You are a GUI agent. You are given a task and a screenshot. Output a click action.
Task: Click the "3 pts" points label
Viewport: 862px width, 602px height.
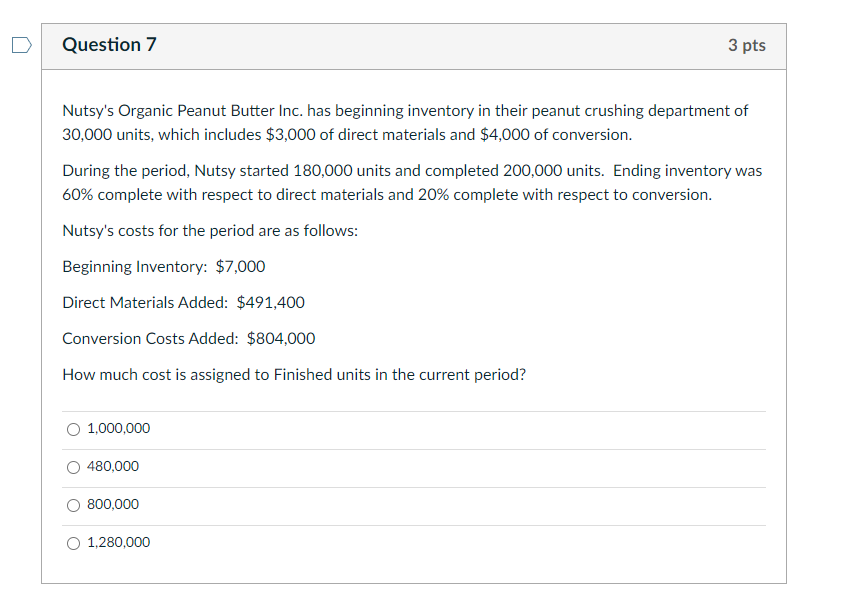(x=747, y=45)
